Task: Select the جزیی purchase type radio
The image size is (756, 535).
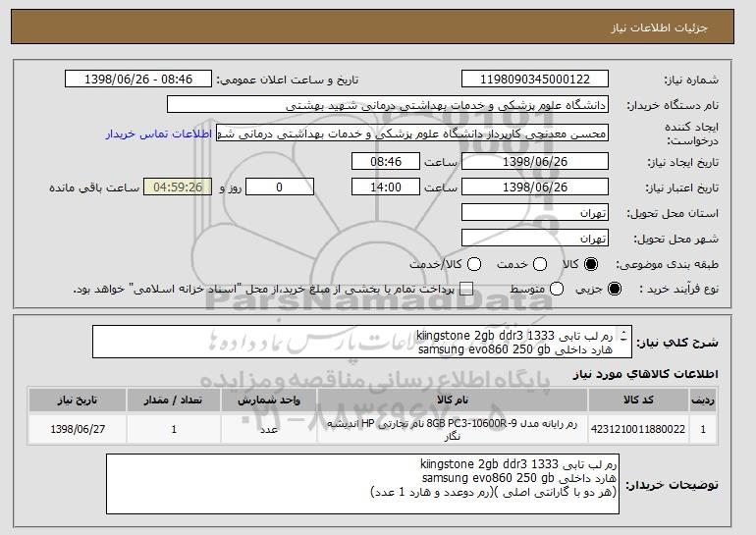Action: coord(615,290)
